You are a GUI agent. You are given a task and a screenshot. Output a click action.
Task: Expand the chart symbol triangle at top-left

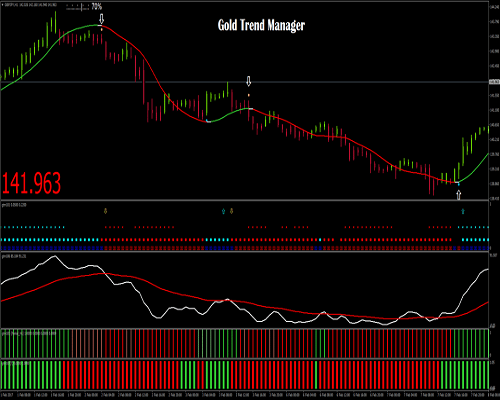pos(2,5)
